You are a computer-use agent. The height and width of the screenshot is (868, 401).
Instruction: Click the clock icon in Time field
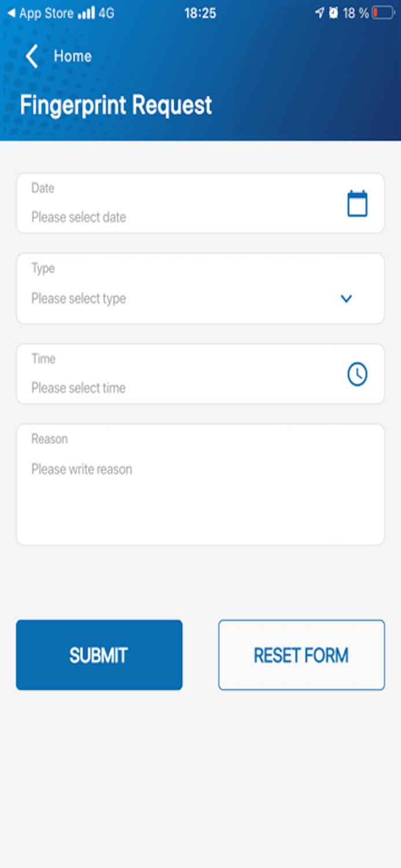tap(357, 373)
